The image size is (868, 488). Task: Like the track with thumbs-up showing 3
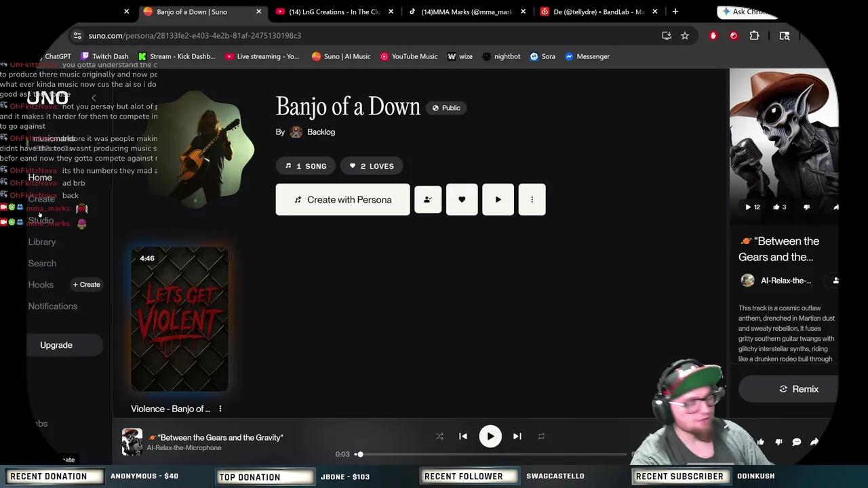(780, 207)
